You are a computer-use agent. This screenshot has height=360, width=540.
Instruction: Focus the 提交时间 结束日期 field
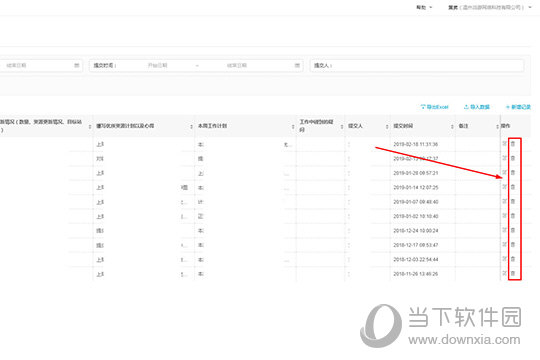click(237, 65)
